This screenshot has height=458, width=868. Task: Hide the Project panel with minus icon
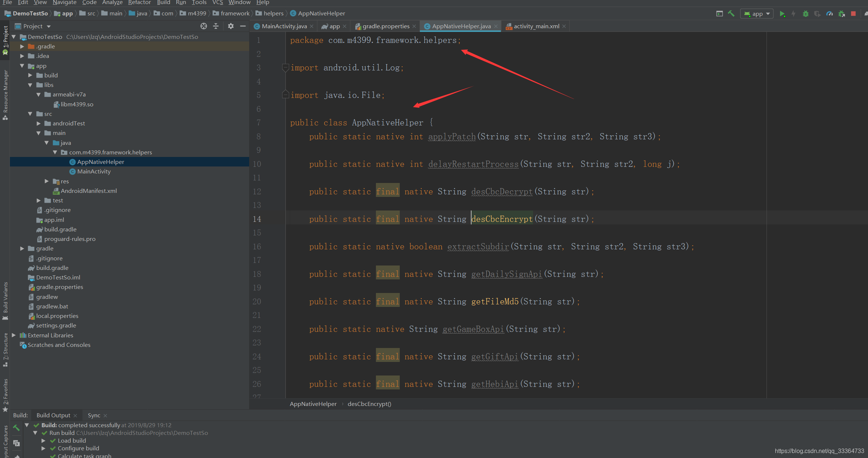click(243, 26)
